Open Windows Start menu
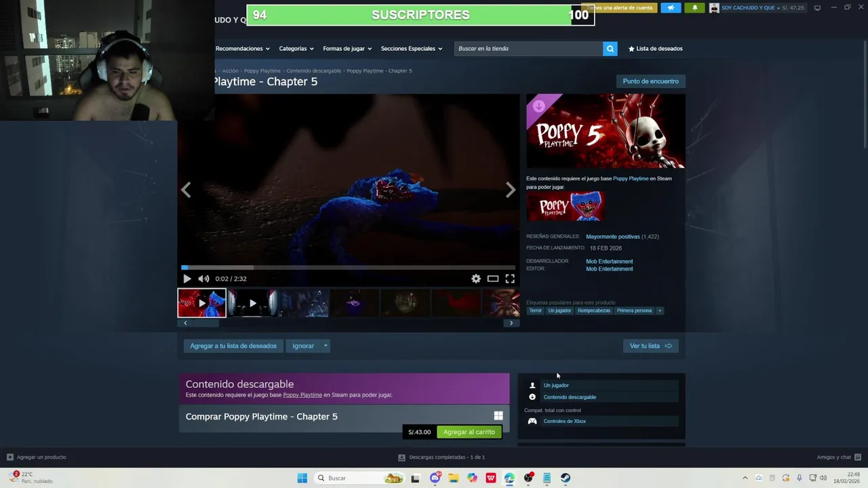This screenshot has height=488, width=868. coord(302,479)
